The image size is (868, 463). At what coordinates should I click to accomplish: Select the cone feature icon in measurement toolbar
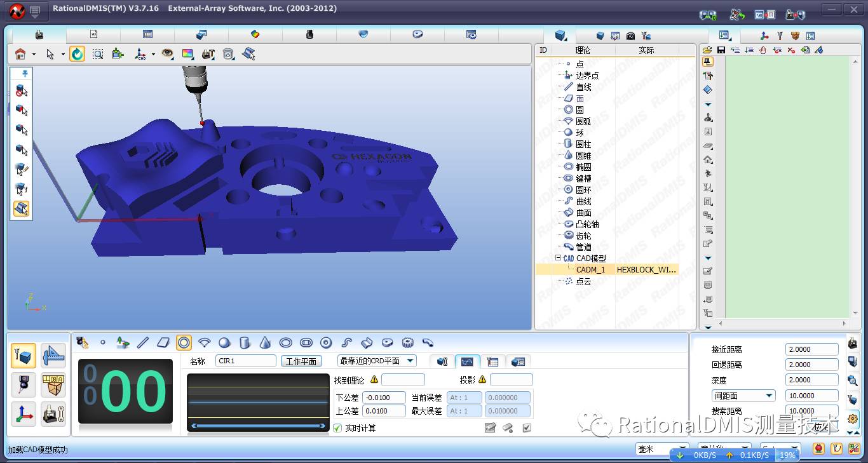[x=266, y=343]
